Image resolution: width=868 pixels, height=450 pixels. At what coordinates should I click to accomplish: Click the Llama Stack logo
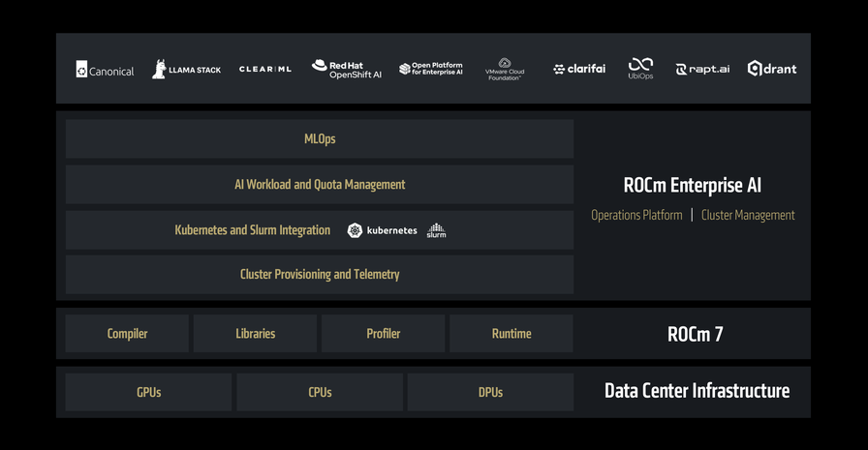pos(187,69)
